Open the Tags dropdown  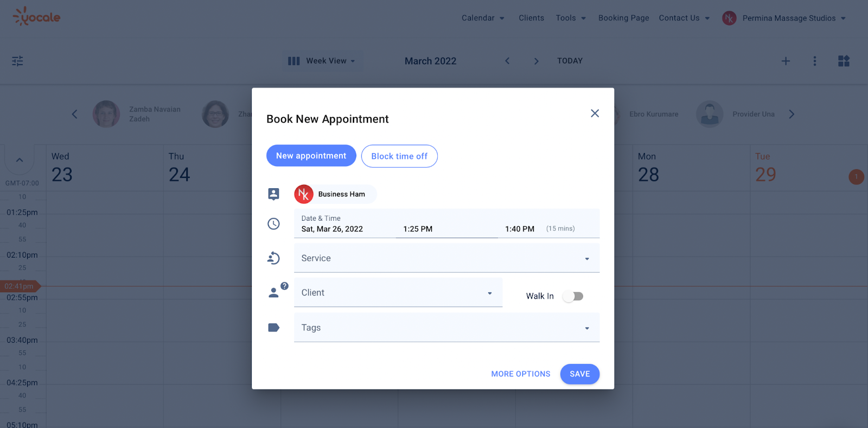coord(446,328)
